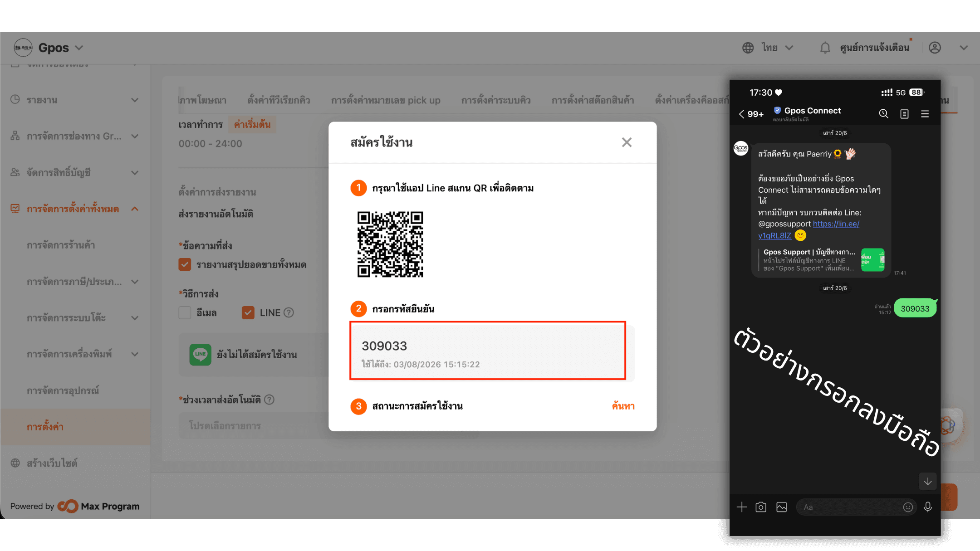Click ยังไม่ได้สมัครใช้งาน status text

point(257,355)
